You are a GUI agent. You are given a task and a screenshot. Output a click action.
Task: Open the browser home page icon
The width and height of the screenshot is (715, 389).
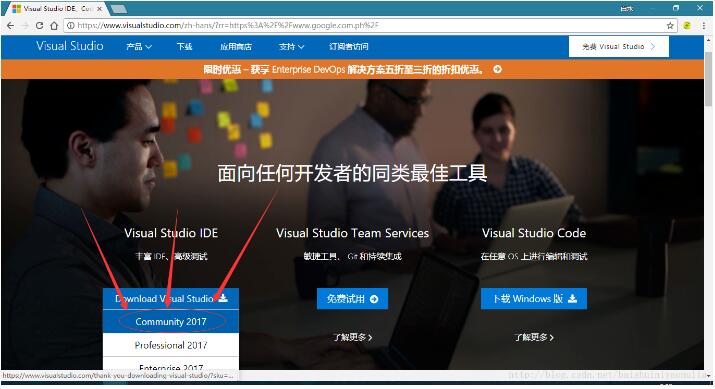(54, 26)
